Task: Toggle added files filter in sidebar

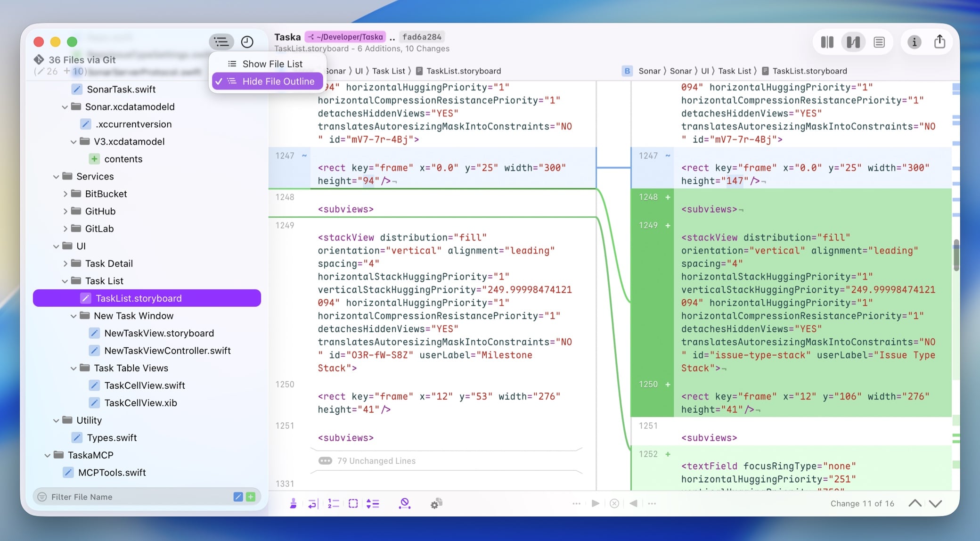Action: coord(251,497)
